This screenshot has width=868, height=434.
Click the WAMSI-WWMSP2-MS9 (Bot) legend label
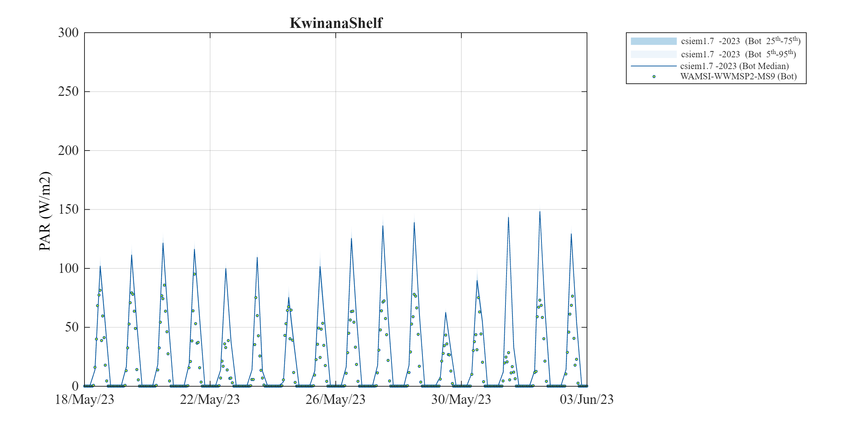point(738,77)
